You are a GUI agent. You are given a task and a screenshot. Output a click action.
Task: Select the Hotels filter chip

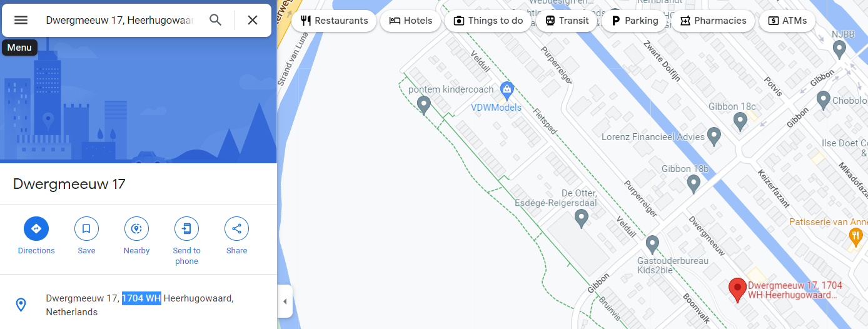tap(411, 21)
